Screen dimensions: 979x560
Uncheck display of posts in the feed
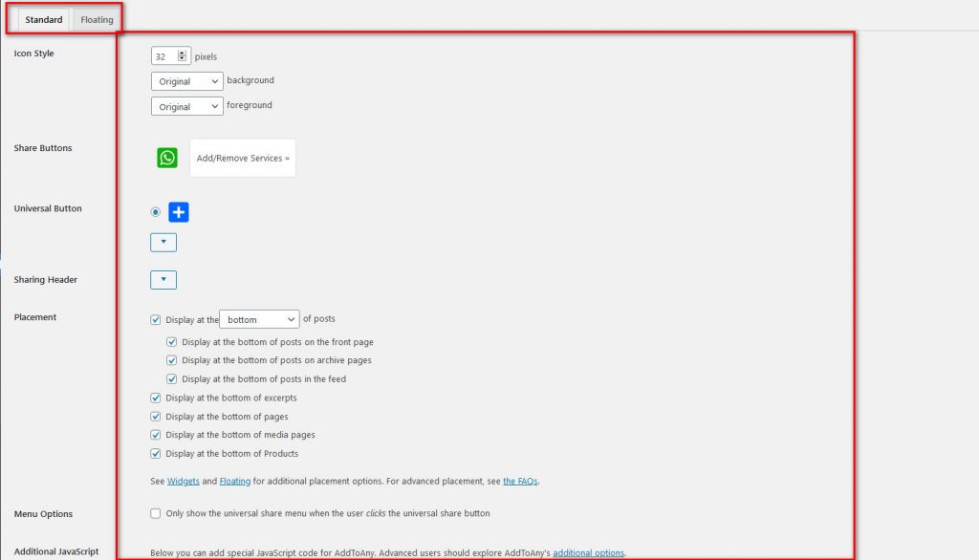click(172, 379)
